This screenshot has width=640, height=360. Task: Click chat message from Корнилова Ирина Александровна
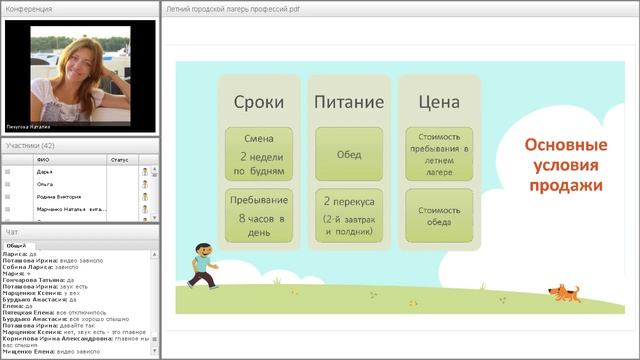click(76, 342)
